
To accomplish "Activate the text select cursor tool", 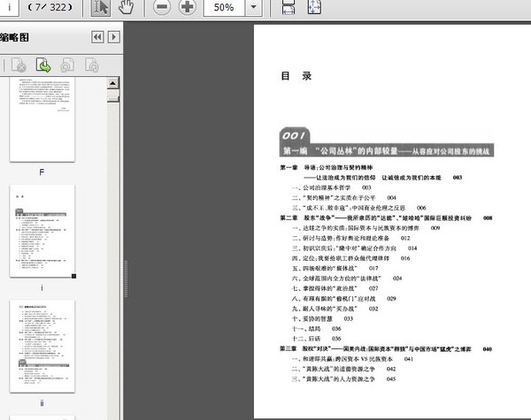I will (101, 7).
